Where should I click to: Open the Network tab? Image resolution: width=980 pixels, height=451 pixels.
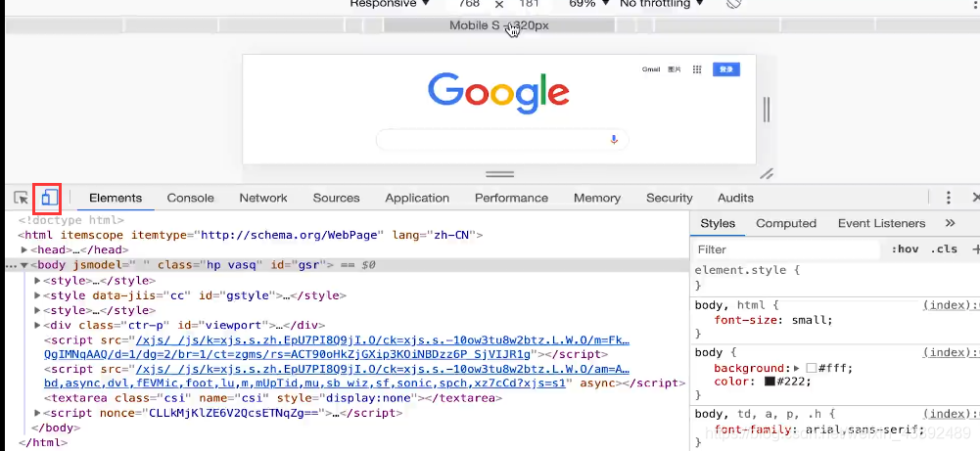coord(263,198)
